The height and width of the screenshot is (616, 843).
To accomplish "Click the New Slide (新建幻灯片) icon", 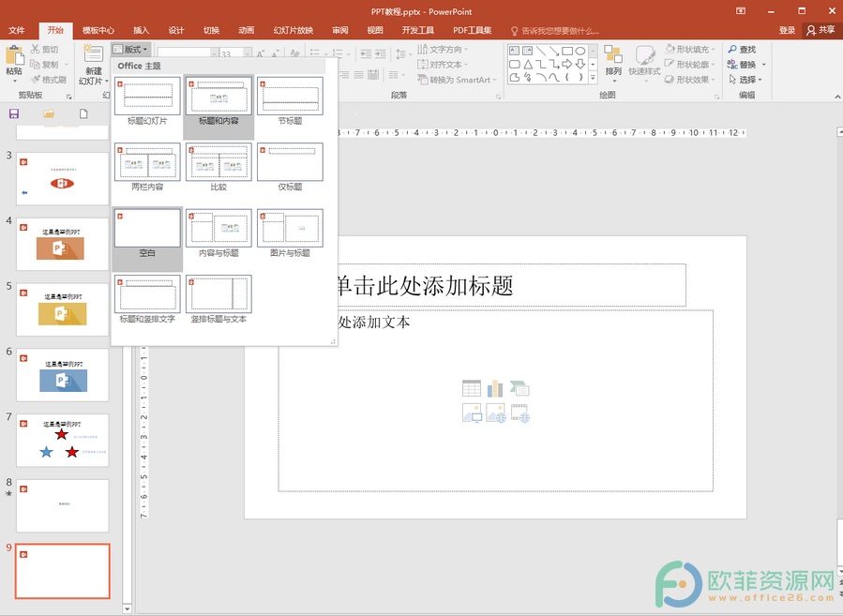I will pyautogui.click(x=93, y=54).
